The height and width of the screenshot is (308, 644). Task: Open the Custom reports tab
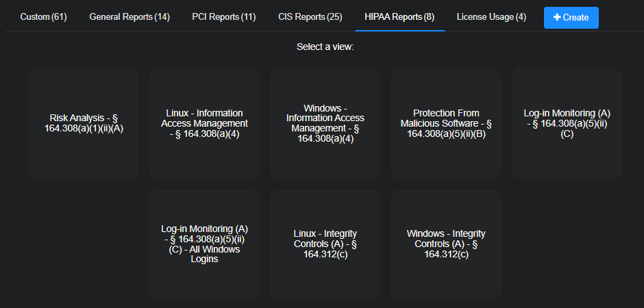coord(43,16)
